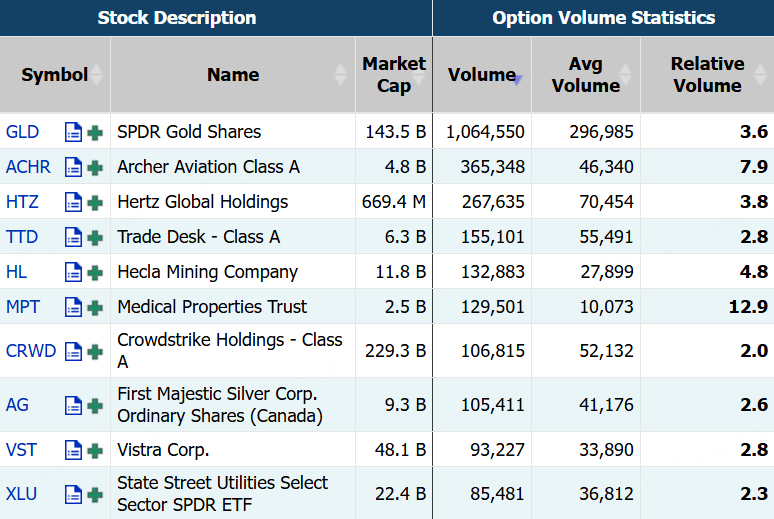Open the CRWD symbol link
Viewport: 774px width, 519px height.
[x=31, y=351]
